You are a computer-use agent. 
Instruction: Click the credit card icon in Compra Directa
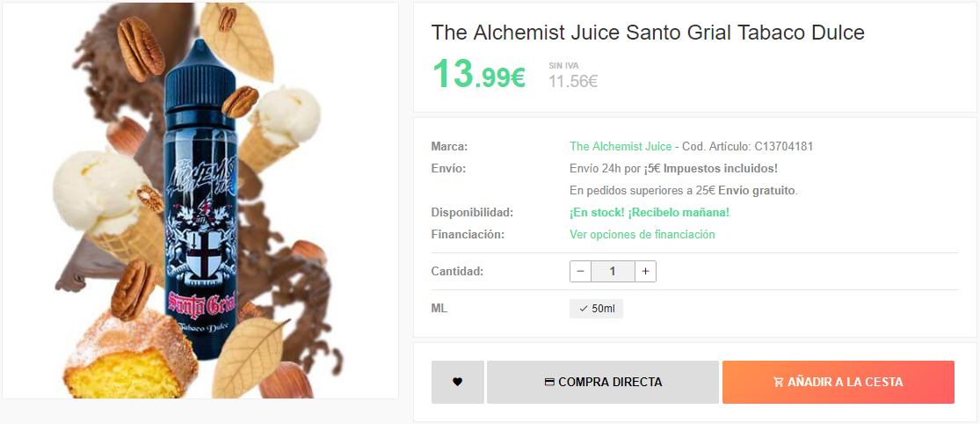[x=550, y=382]
